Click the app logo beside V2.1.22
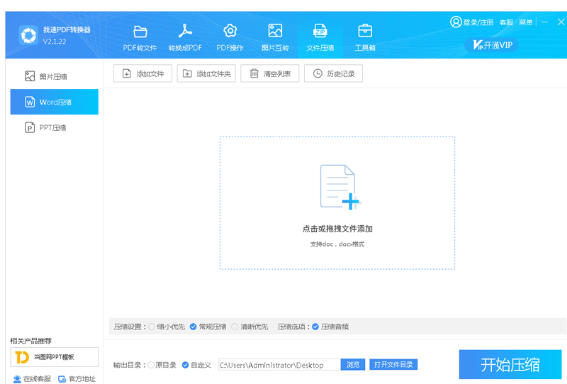 click(28, 35)
